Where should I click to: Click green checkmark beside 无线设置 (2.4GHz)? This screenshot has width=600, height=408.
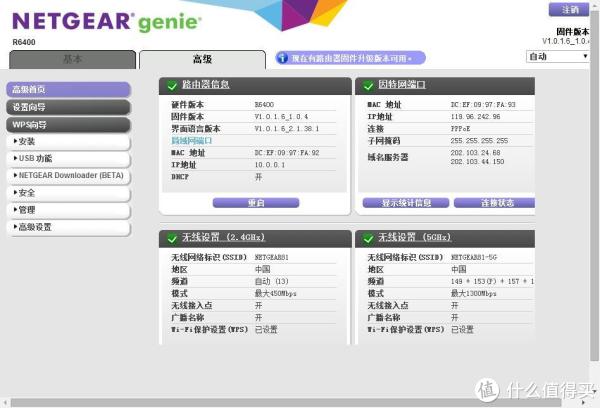[x=172, y=238]
